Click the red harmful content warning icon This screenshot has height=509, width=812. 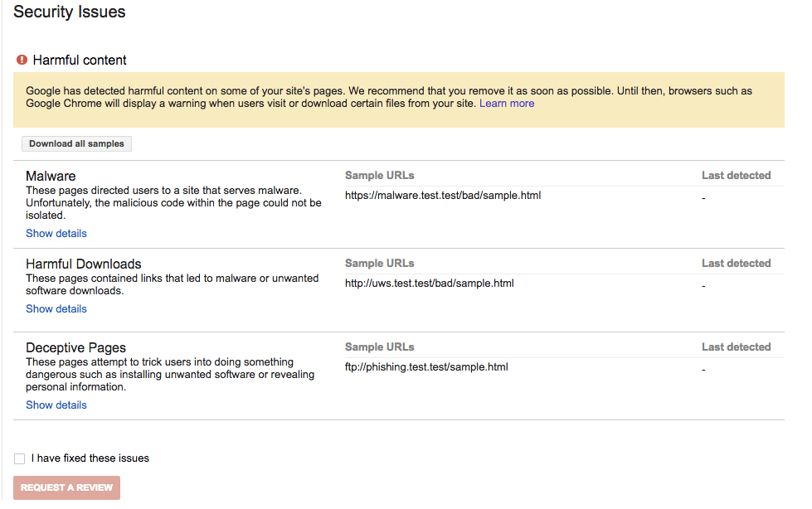tap(21, 60)
